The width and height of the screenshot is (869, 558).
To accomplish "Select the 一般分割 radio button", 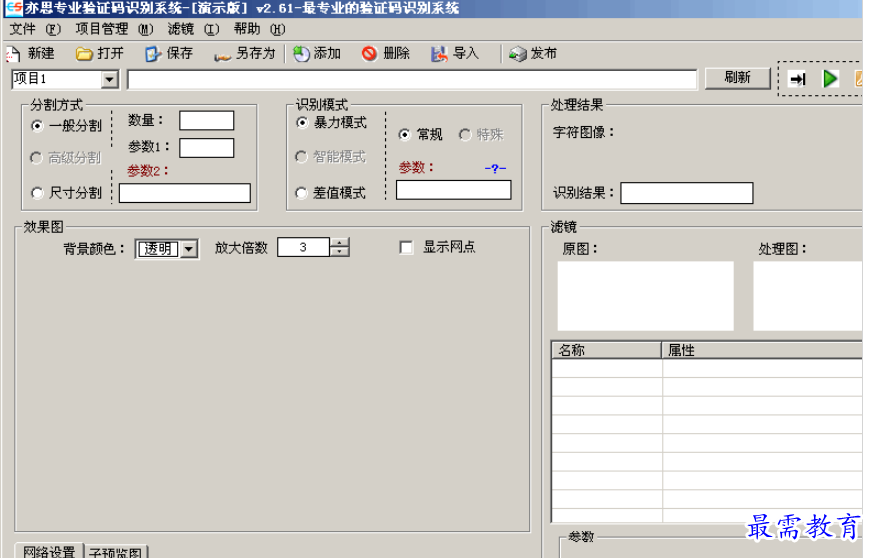I will pyautogui.click(x=37, y=126).
